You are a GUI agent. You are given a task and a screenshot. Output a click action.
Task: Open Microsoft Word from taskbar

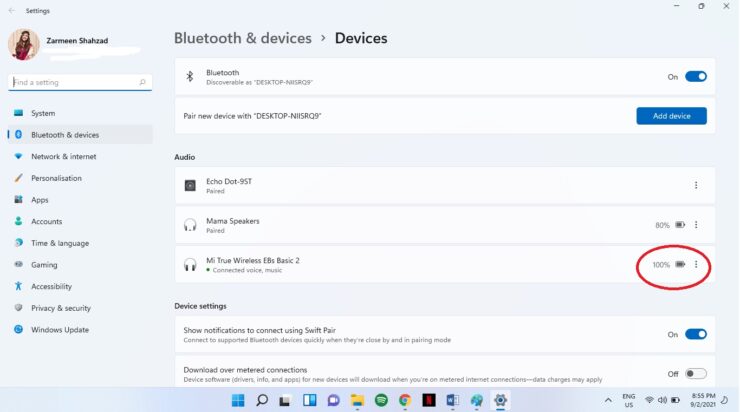(x=453, y=400)
